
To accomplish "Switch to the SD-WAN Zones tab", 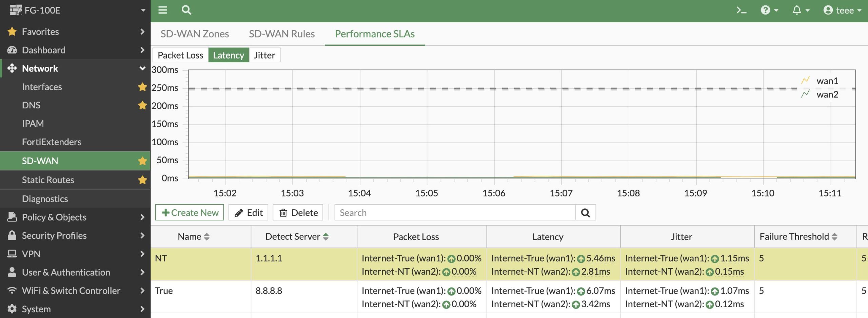I will click(x=195, y=34).
